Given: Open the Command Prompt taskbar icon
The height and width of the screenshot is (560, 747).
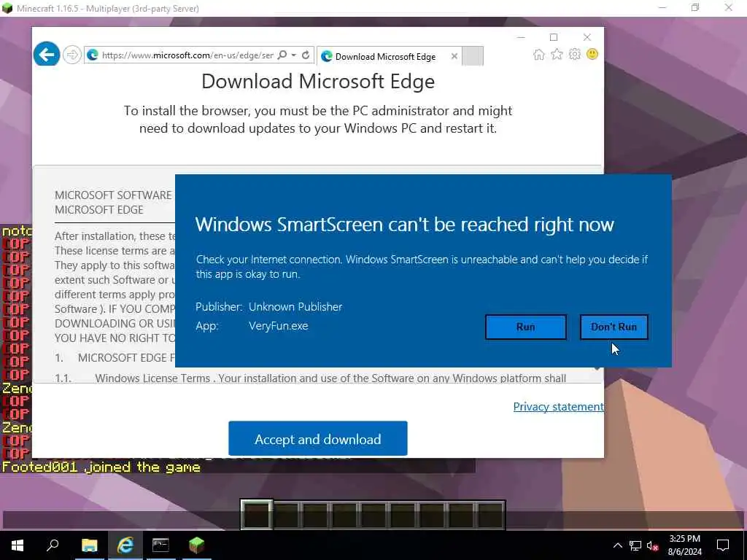Looking at the screenshot, I should [x=160, y=545].
